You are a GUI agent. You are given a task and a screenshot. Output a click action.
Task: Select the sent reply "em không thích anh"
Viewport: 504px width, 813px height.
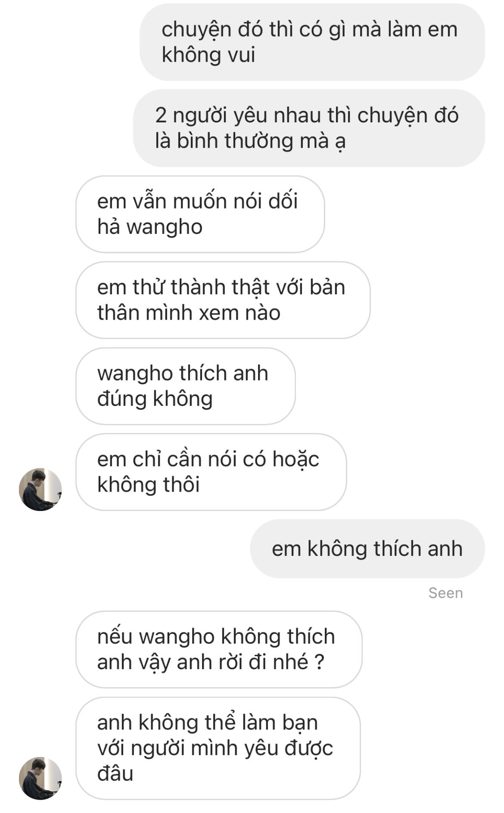367,548
